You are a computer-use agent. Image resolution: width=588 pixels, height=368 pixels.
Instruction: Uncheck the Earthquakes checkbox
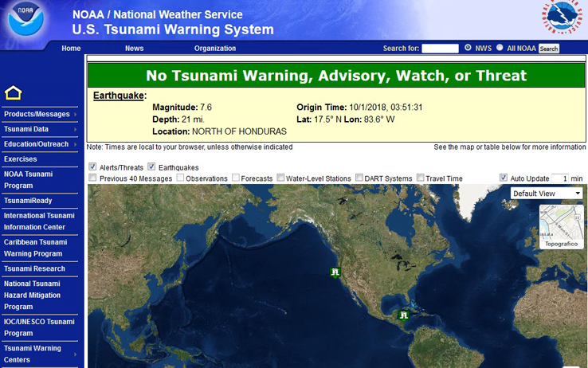click(x=151, y=166)
